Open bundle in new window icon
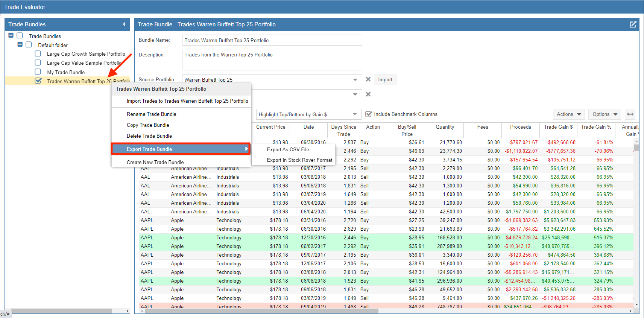644x318 pixels. pyautogui.click(x=633, y=24)
